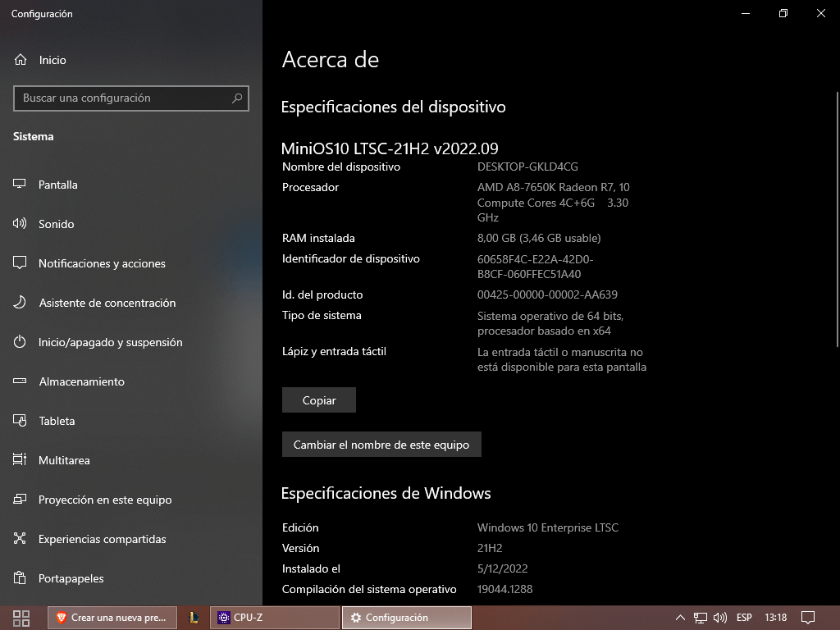Click Sistema operativo de 64 bits text
Viewport: 840px width, 630px height.
point(550,323)
